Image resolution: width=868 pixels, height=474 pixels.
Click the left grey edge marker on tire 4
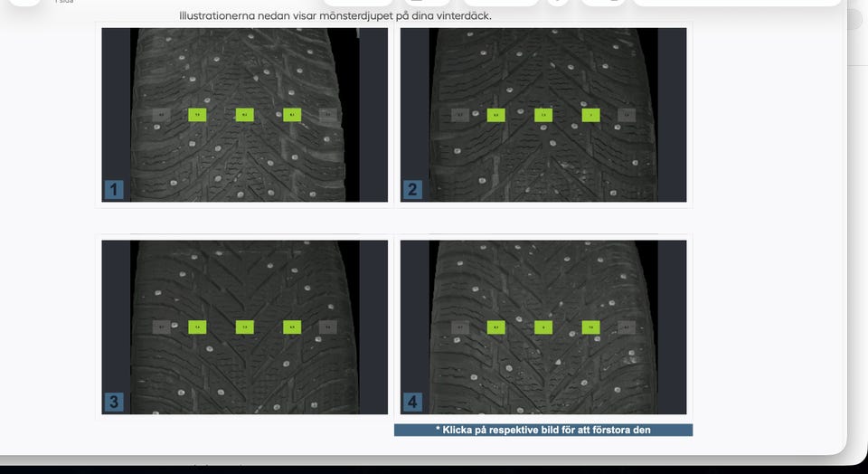click(460, 327)
